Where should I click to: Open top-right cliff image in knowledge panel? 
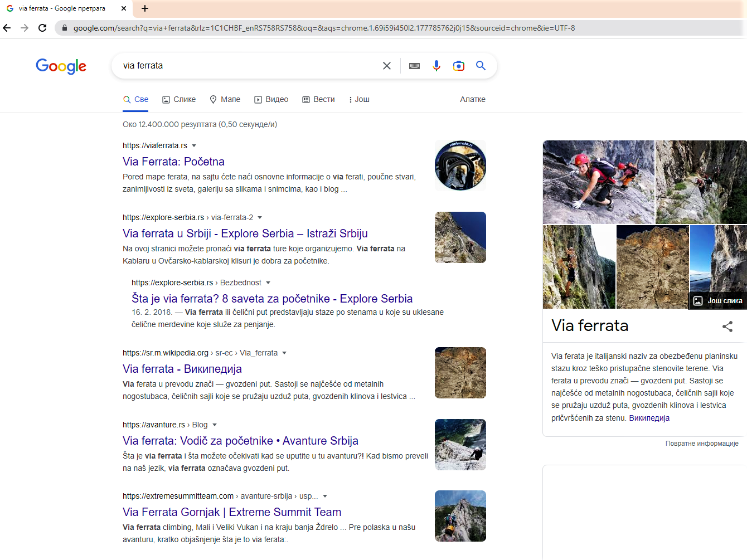coord(701,182)
